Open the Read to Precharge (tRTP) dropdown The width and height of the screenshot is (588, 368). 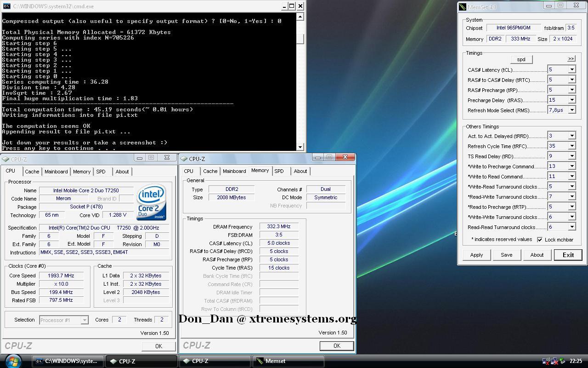tap(572, 207)
